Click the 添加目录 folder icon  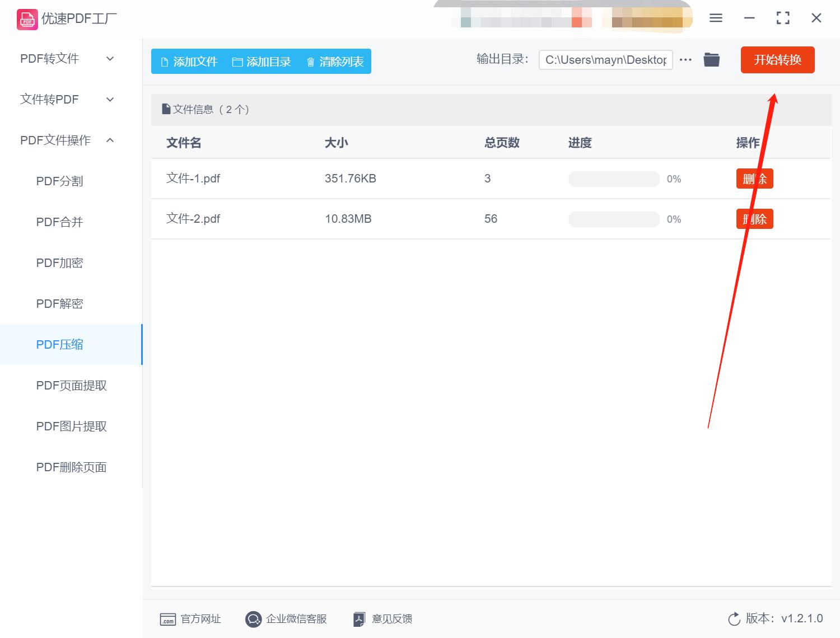point(237,62)
